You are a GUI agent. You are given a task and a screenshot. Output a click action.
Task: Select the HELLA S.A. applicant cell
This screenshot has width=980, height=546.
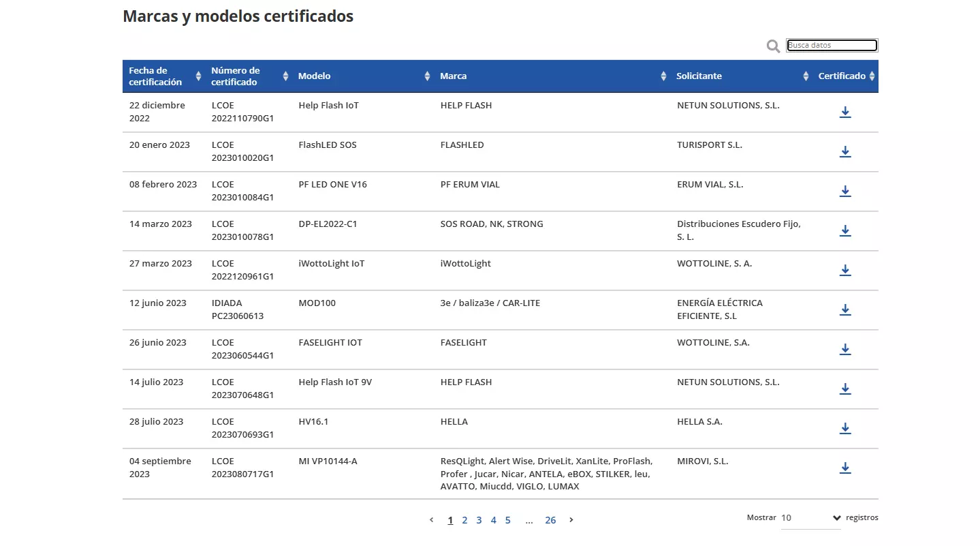point(699,422)
